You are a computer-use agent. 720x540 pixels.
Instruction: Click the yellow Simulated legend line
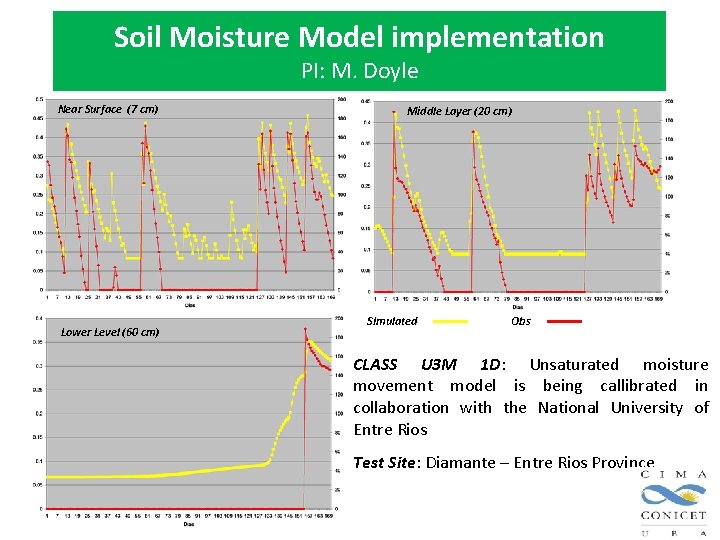(450, 322)
